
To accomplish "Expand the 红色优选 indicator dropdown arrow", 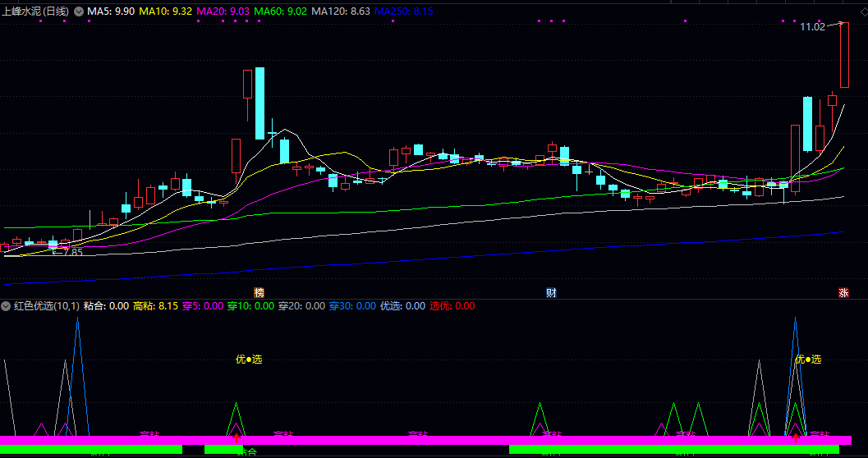I will (6, 306).
